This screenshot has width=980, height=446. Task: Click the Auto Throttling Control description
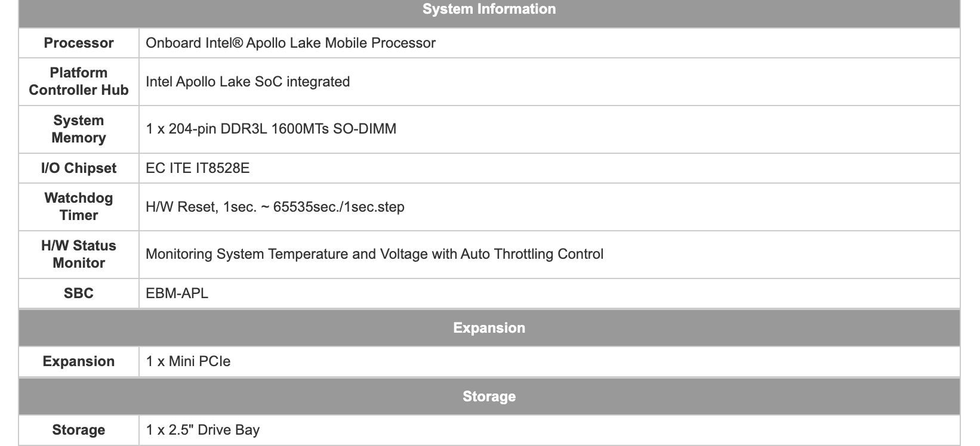tap(375, 255)
